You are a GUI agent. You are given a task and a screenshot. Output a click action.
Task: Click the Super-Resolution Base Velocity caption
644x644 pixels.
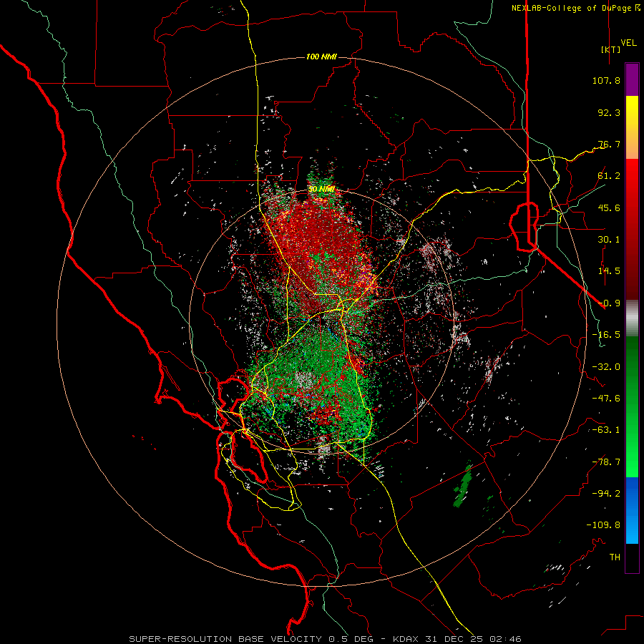pos(326,639)
